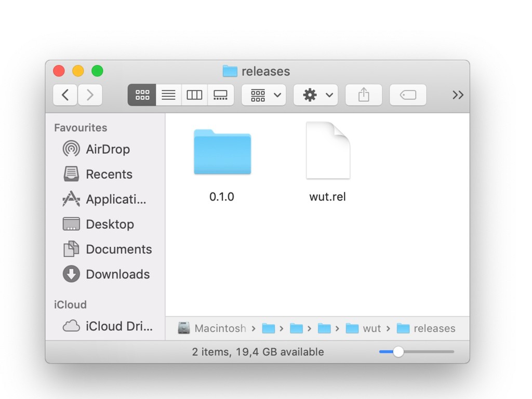This screenshot has height=399, width=532.
Task: Switch to column view
Action: [194, 95]
